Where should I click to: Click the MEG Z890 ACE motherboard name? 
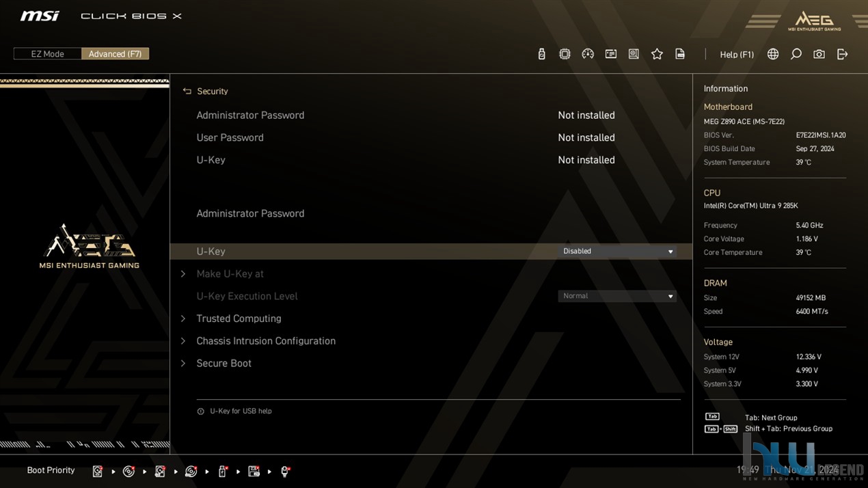pos(744,122)
